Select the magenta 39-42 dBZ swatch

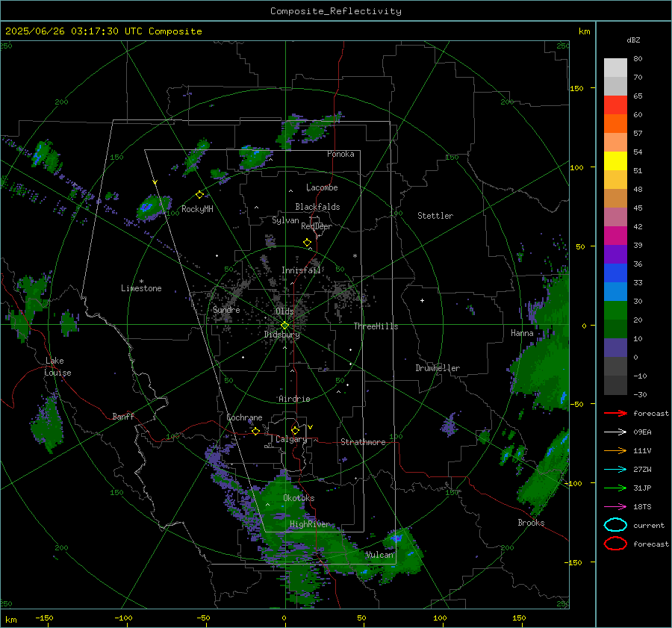[615, 236]
